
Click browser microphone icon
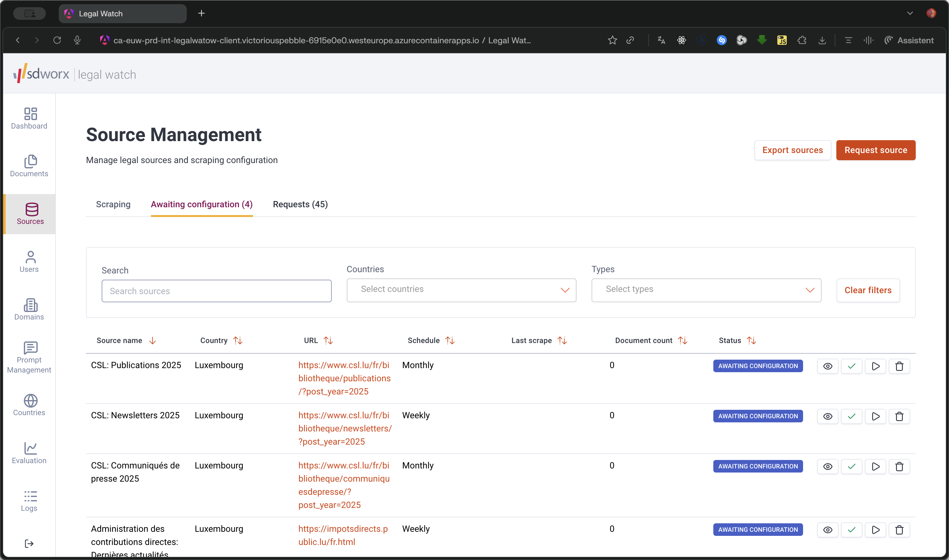point(77,40)
